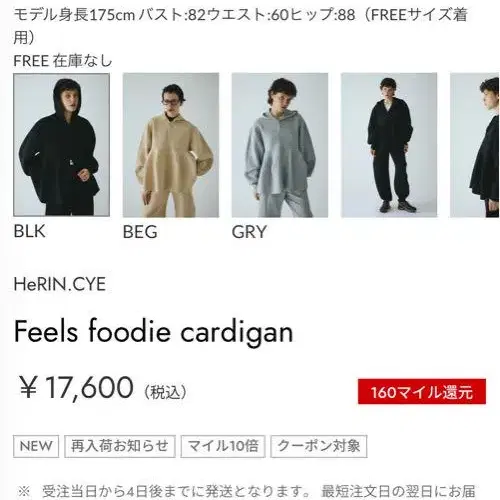500x500 pixels.
Task: Click the 再入荷お知らせ restock notification tag
Action: (x=120, y=446)
